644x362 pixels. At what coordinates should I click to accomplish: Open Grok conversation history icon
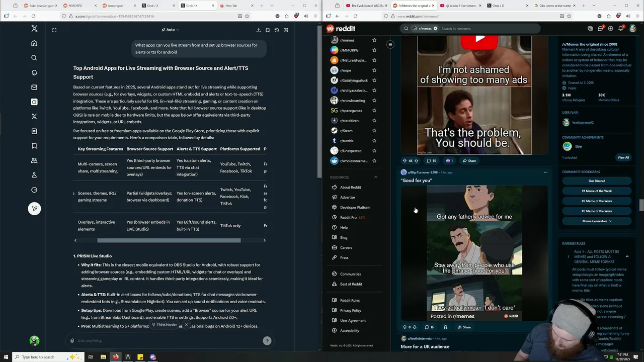tap(277, 30)
